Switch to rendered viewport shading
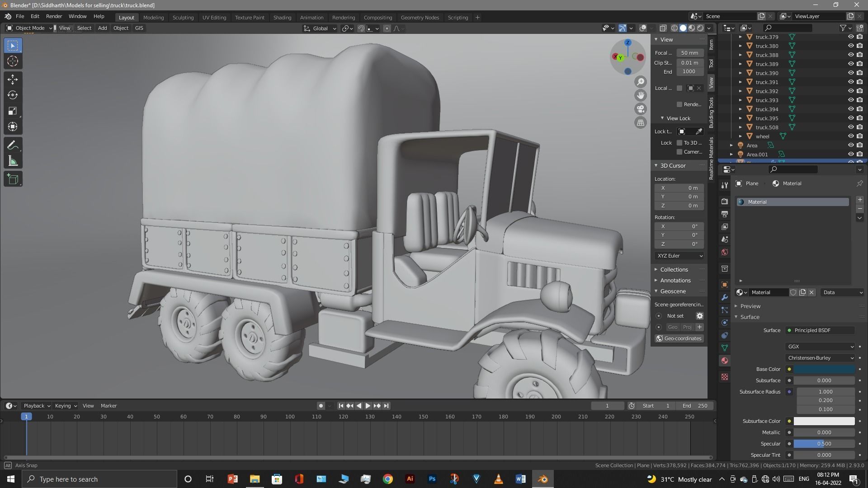 click(700, 28)
